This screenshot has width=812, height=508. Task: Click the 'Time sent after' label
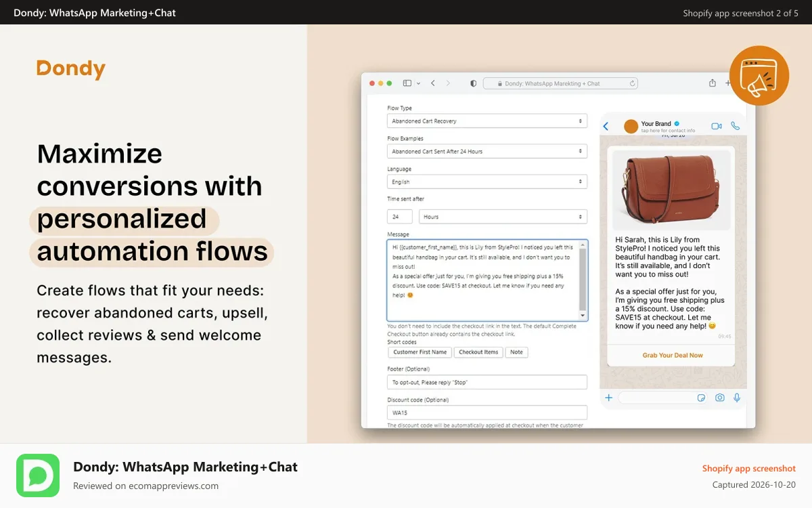pos(406,199)
